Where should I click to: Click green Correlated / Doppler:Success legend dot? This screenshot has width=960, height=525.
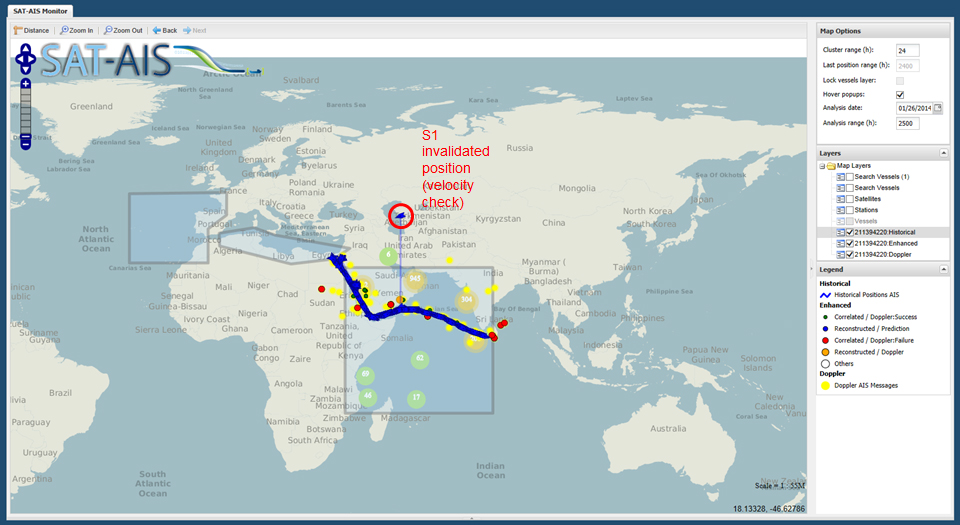pos(825,317)
